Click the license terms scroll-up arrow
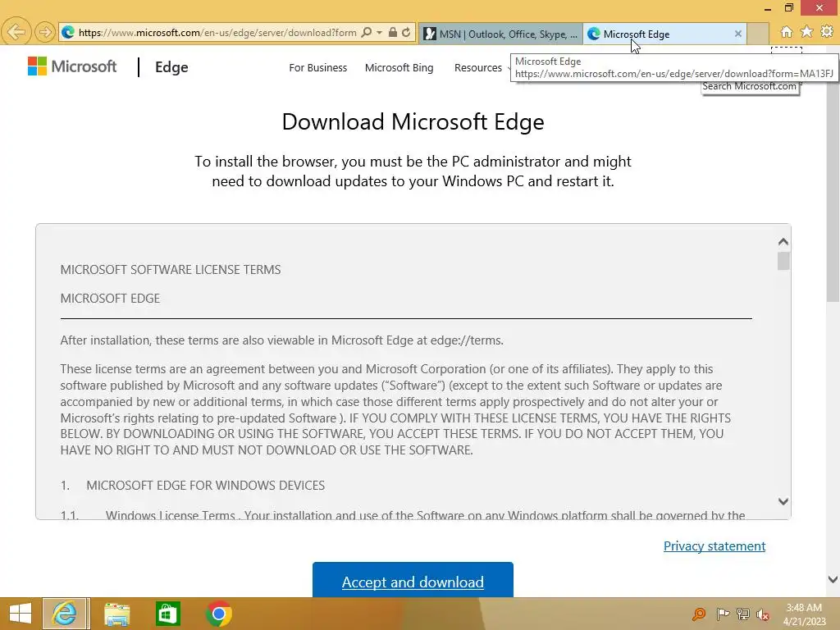Image resolution: width=840 pixels, height=630 pixels. pyautogui.click(x=783, y=242)
